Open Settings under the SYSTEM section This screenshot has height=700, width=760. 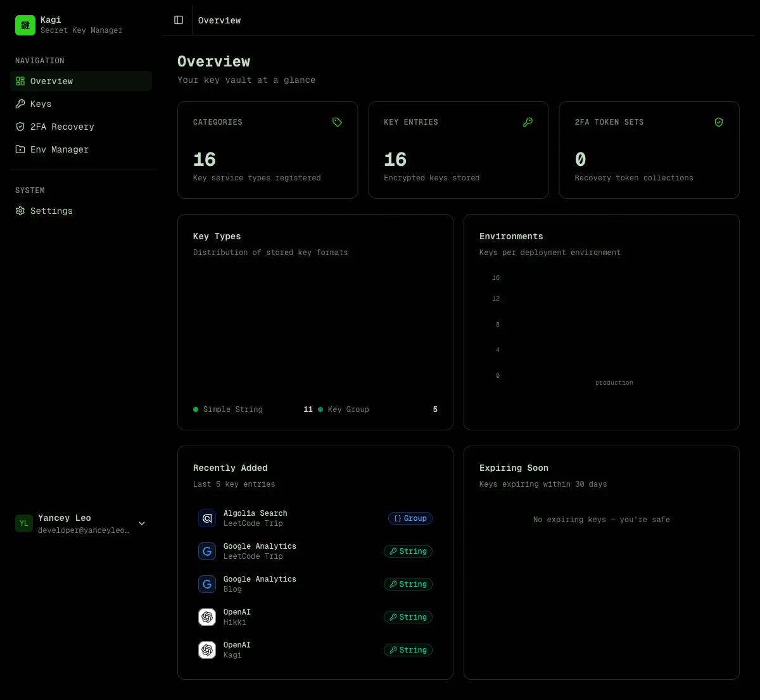[51, 211]
